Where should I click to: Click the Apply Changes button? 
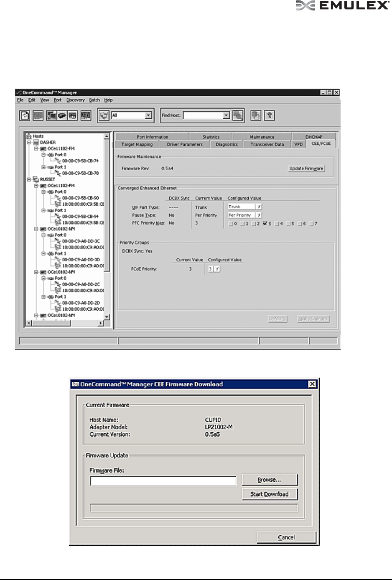(313, 319)
